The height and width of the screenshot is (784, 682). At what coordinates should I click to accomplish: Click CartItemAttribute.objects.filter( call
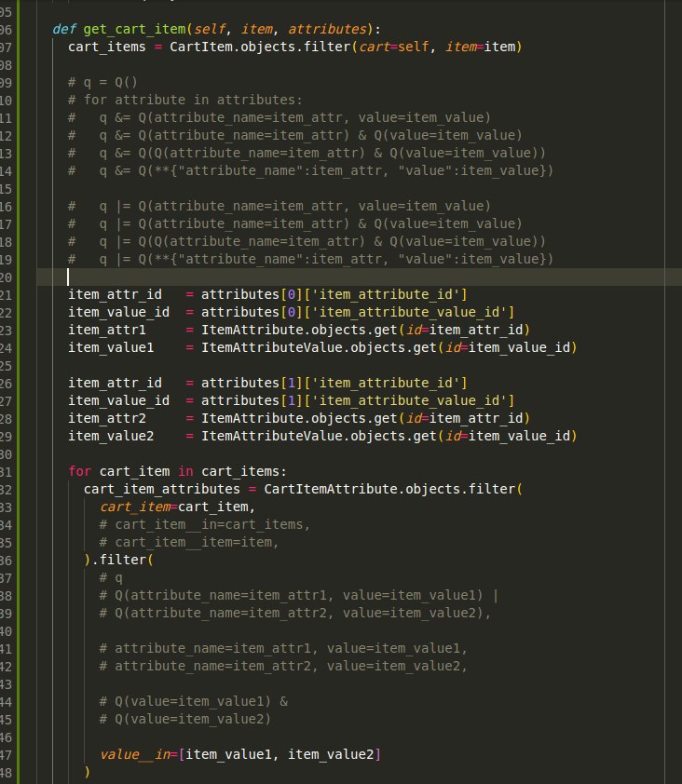(x=393, y=489)
